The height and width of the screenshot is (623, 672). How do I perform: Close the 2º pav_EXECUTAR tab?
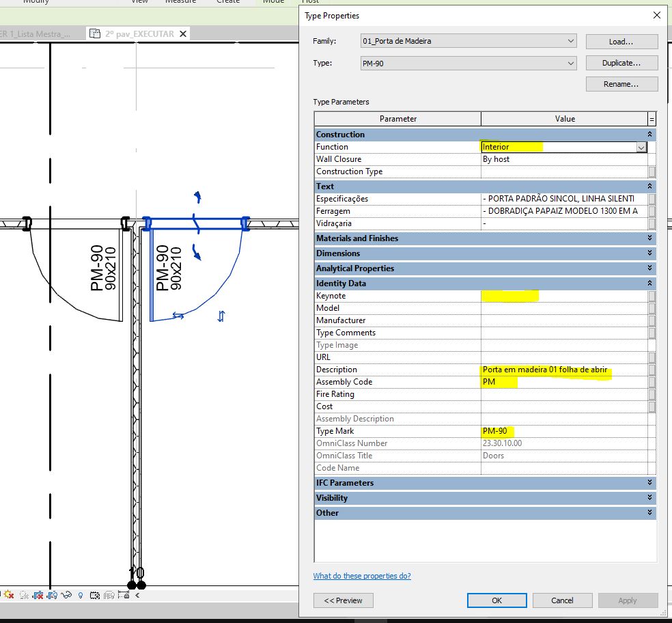click(183, 34)
